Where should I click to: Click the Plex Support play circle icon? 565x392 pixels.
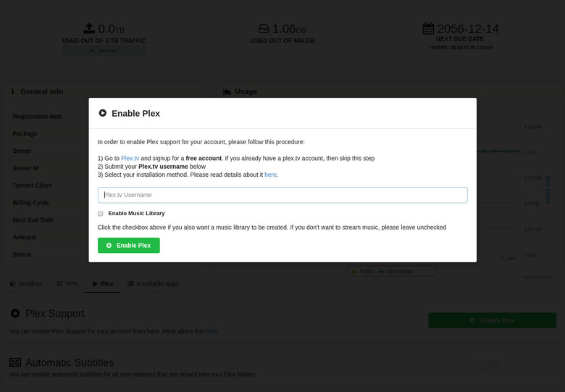(x=15, y=313)
